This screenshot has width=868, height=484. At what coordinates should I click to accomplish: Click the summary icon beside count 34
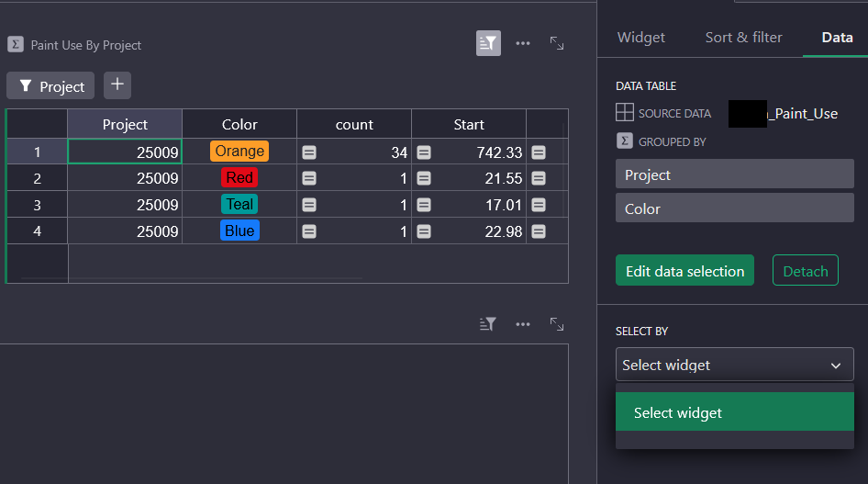[x=309, y=152]
